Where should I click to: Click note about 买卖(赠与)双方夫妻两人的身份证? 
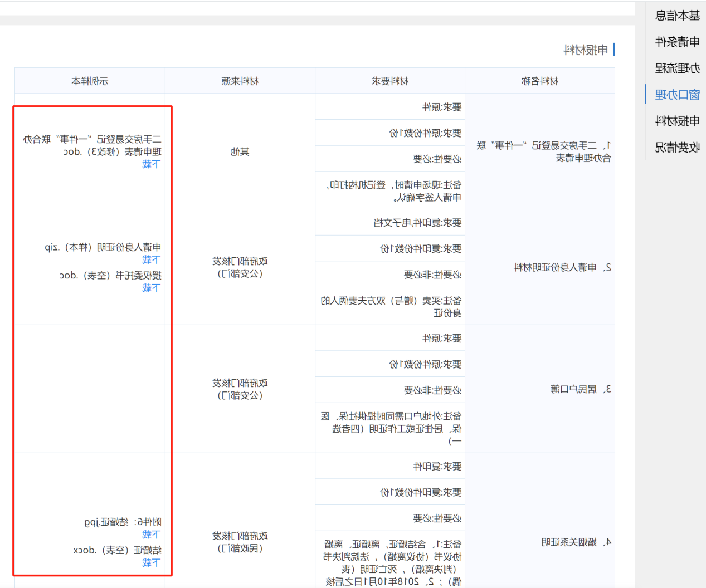(391, 307)
